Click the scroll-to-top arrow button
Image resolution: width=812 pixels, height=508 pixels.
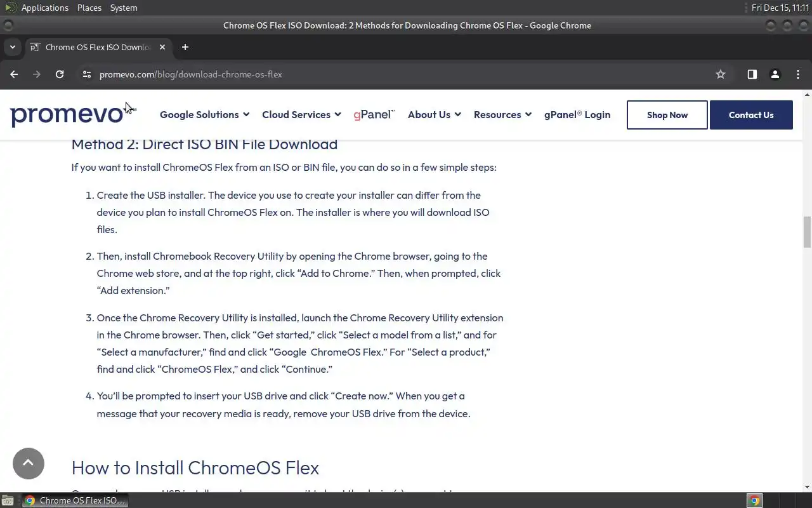tap(29, 464)
